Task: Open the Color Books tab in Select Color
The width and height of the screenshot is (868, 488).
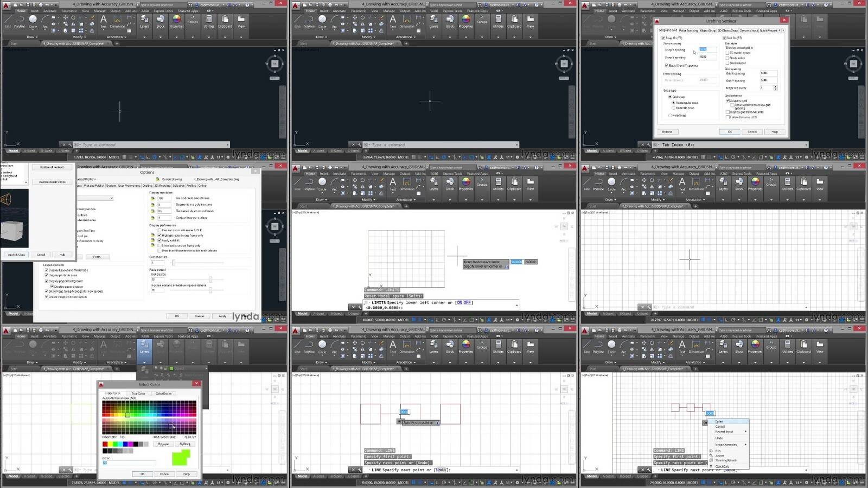Action: point(163,394)
